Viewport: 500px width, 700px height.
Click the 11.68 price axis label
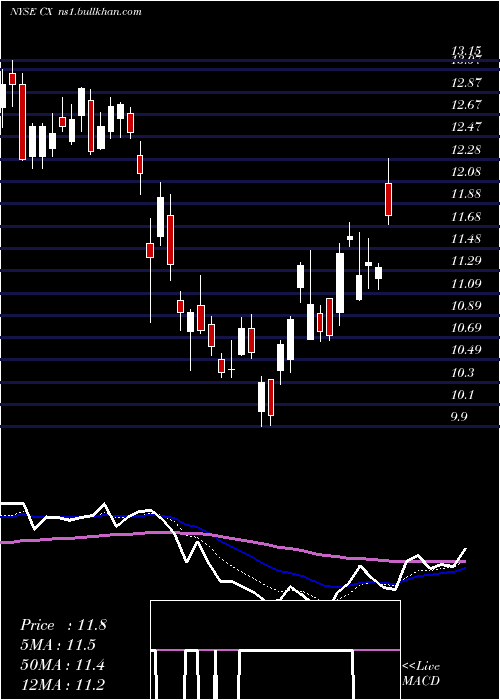coord(467,217)
